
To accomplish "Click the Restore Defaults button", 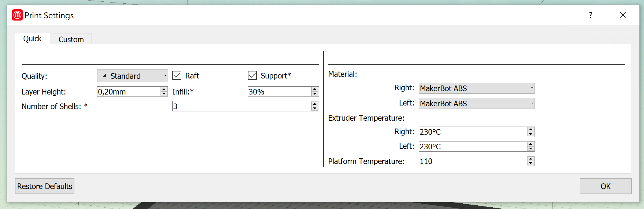I will tap(45, 186).
